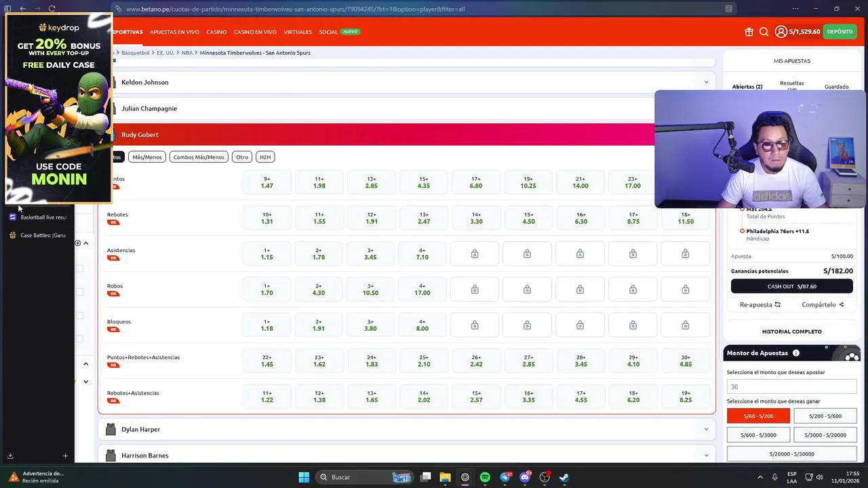Click the BB badge under Rebotes
This screenshot has height=488, width=868.
(x=113, y=222)
